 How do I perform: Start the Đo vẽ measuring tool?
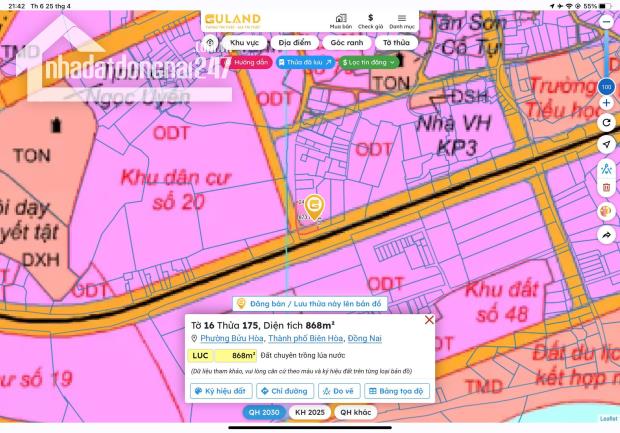click(339, 391)
